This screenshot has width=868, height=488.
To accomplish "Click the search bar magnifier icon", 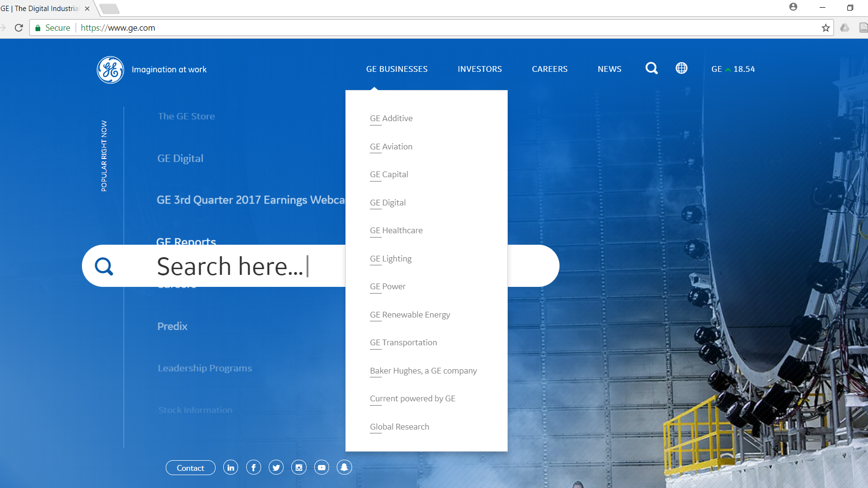I will 104,266.
